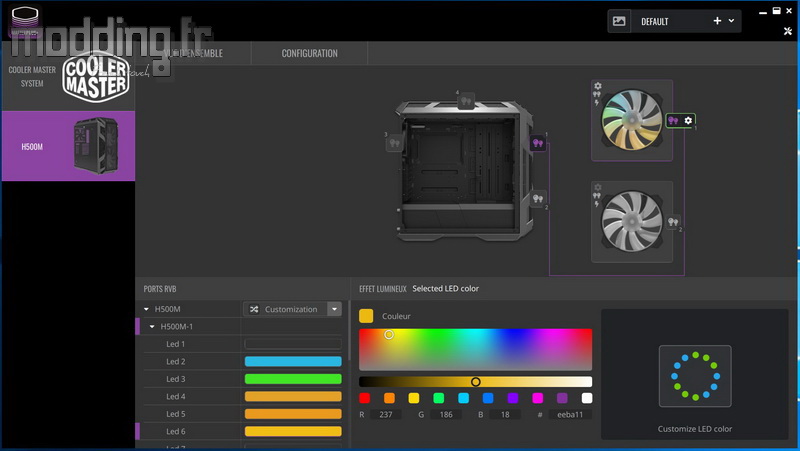Click current Couleur yellow swatch
Viewport: 800px width, 451px height.
pos(366,316)
